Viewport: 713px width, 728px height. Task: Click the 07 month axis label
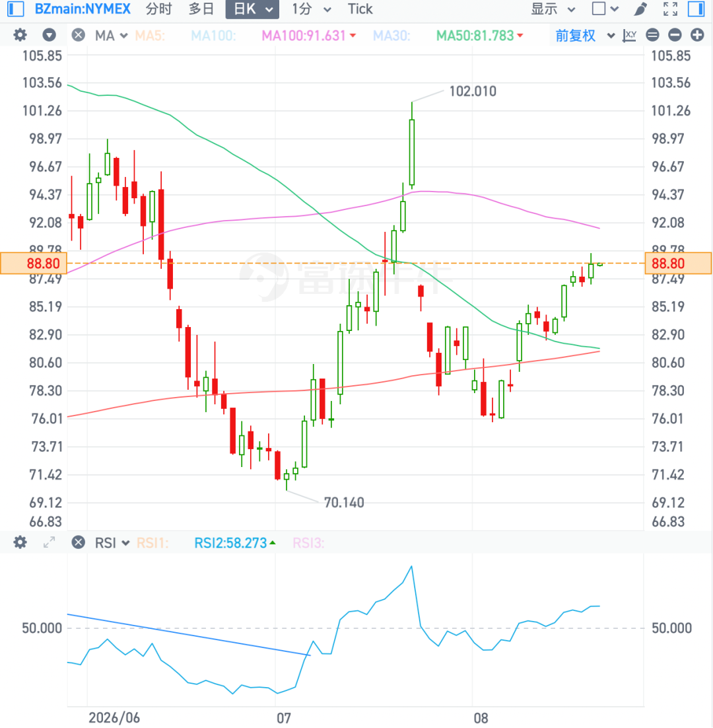(284, 718)
